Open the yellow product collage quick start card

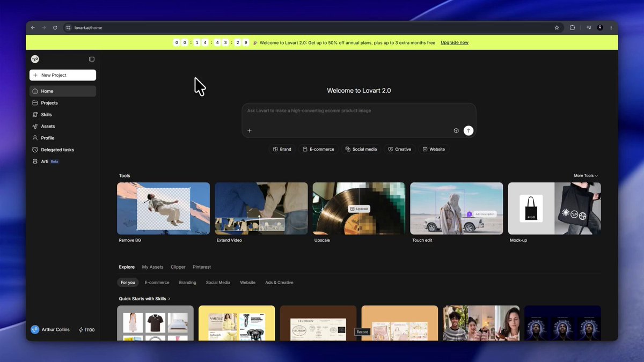[237, 323]
